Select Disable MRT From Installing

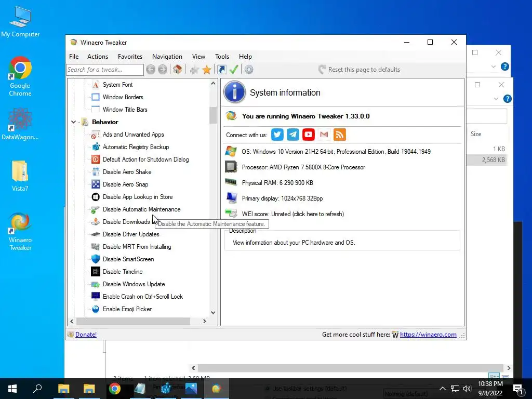(137, 247)
